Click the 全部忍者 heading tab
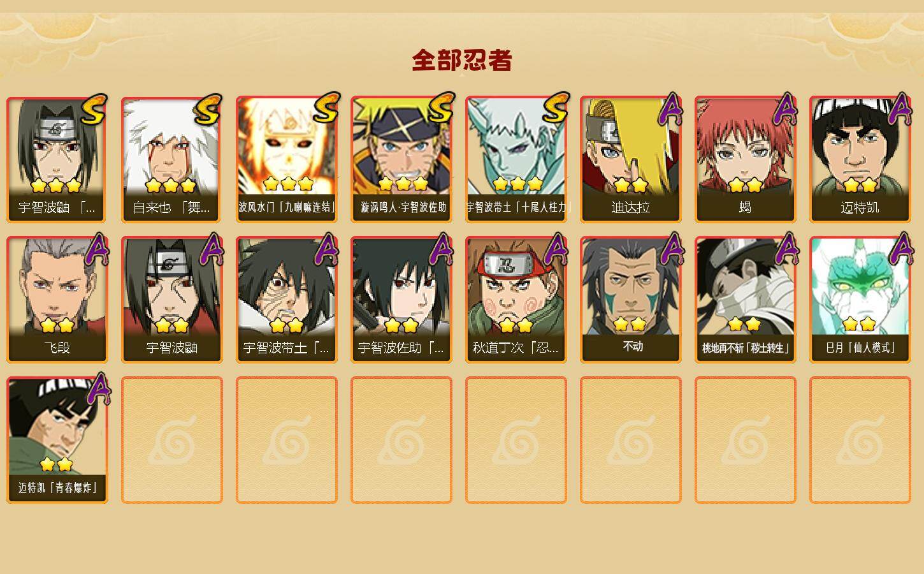 [462, 61]
